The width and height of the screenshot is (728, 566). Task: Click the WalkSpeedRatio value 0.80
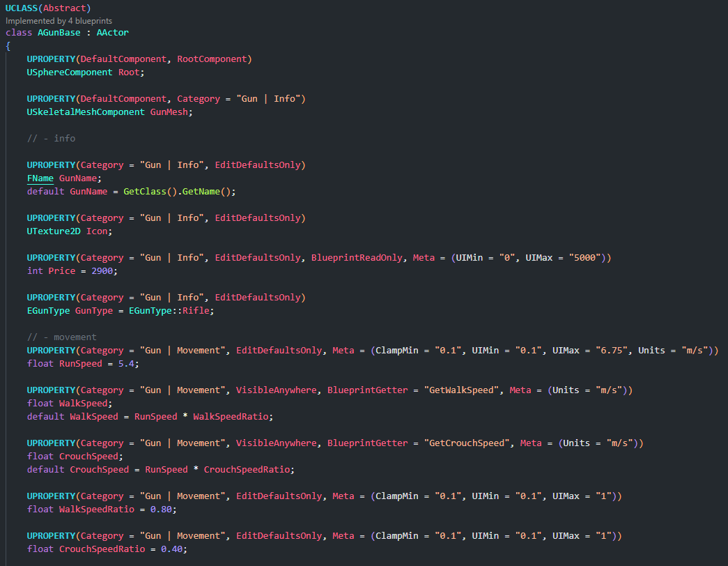(164, 510)
